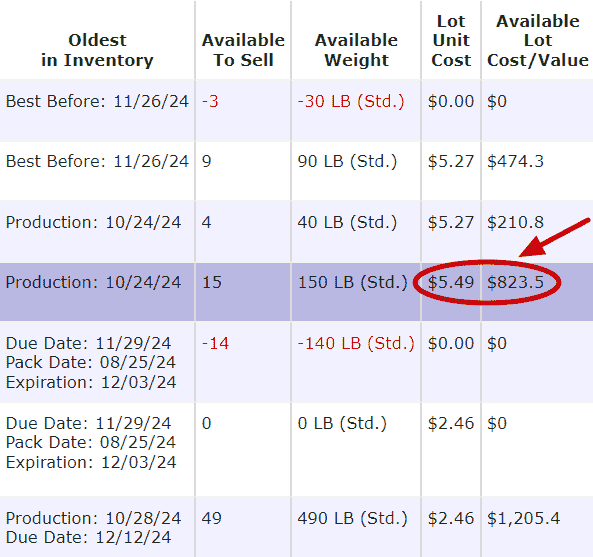Select the -14 available to sell value
Image resolution: width=593 pixels, height=557 pixels.
215,344
